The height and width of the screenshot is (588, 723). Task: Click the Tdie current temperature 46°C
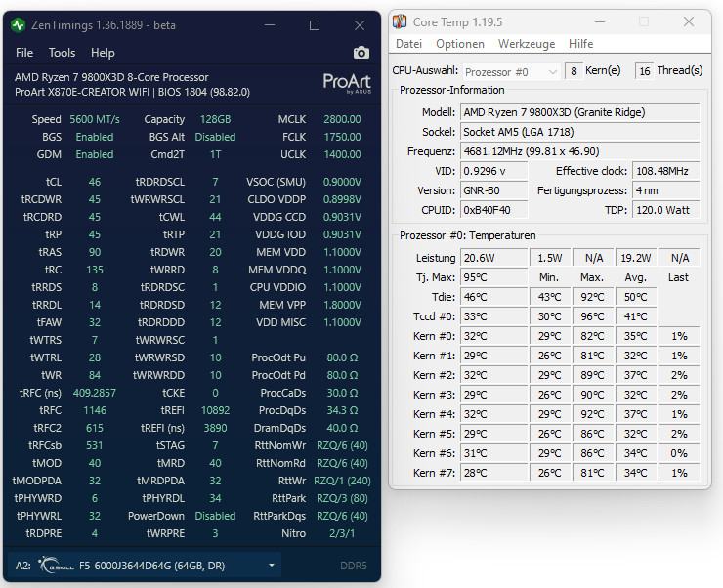tap(493, 297)
